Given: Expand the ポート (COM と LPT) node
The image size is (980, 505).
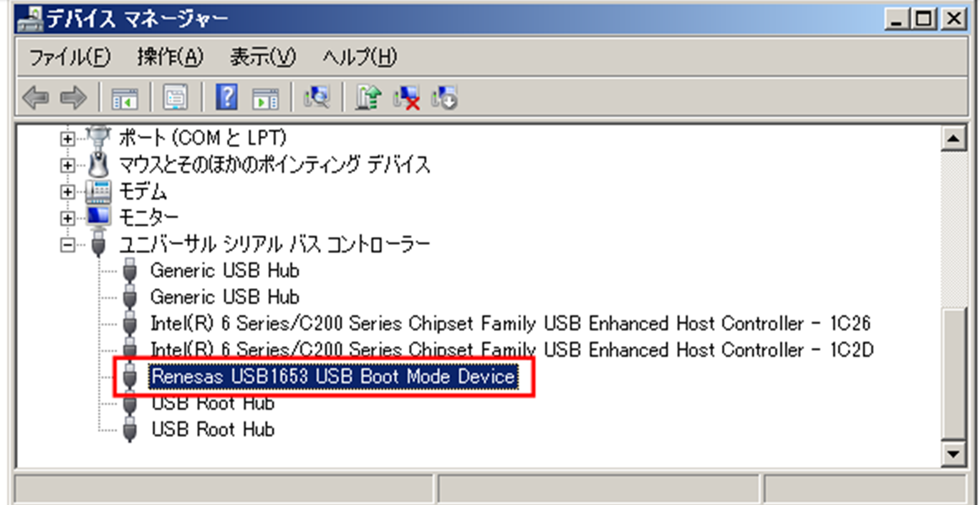Looking at the screenshot, I should click(67, 139).
